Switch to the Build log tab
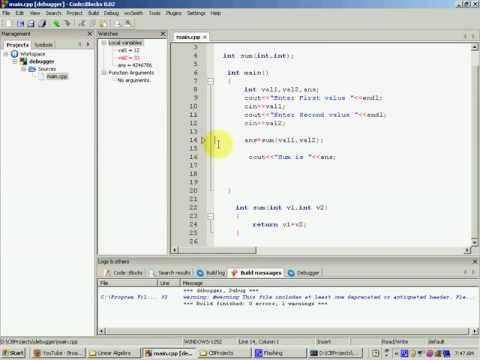This screenshot has width=480, height=360. tap(212, 273)
